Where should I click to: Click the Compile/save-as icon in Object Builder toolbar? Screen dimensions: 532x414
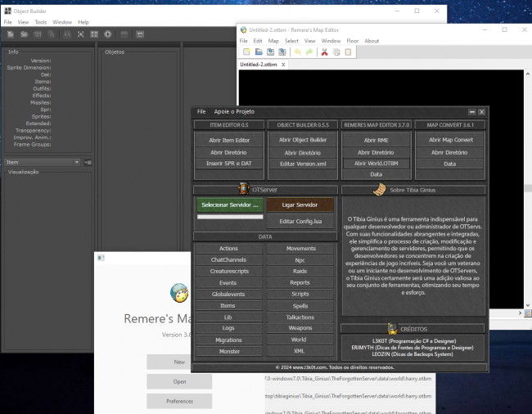tap(52, 34)
